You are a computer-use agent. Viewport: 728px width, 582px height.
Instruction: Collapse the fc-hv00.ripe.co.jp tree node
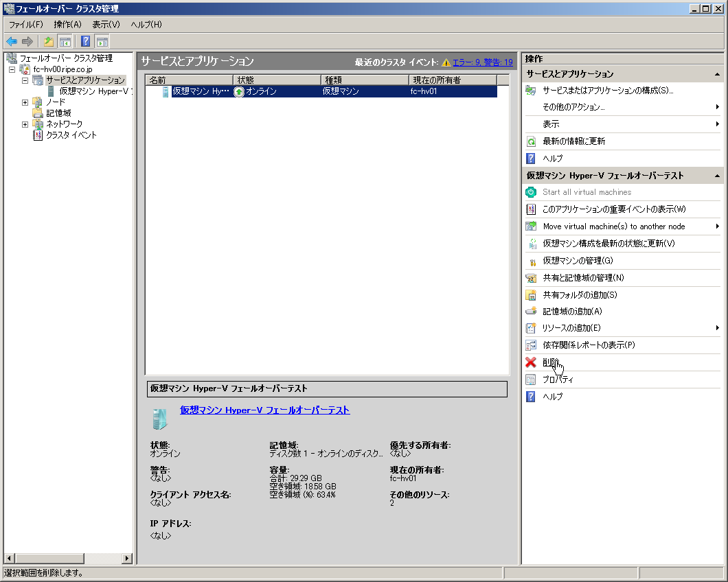[12, 69]
